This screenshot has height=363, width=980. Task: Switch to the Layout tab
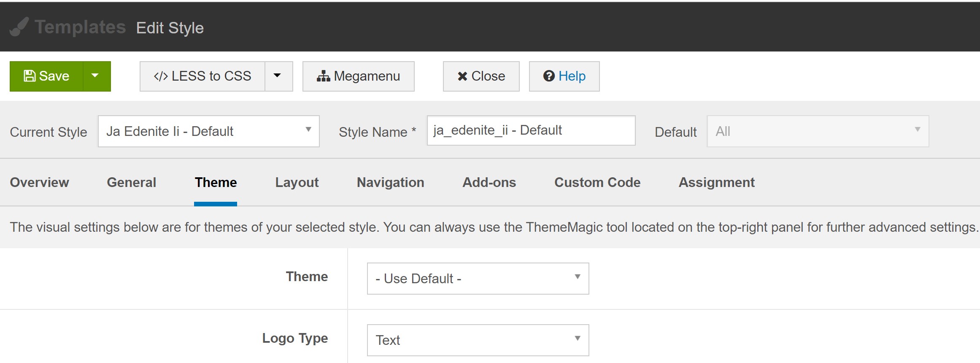297,182
